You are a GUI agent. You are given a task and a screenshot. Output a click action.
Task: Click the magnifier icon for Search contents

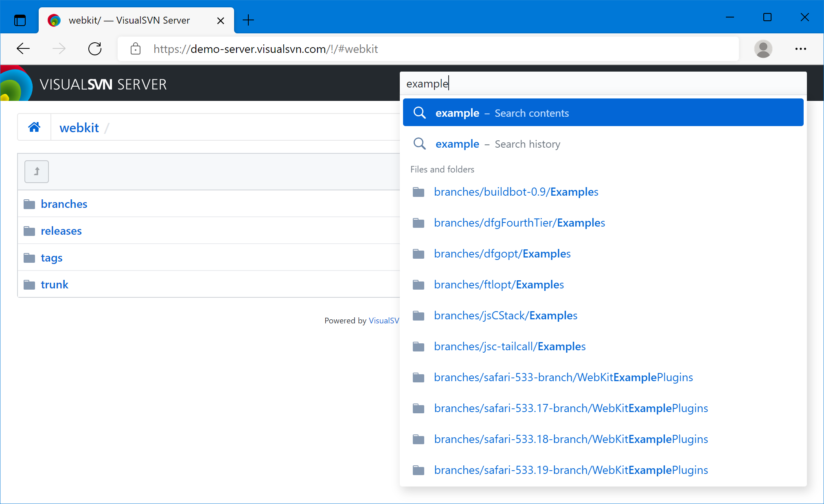point(419,113)
